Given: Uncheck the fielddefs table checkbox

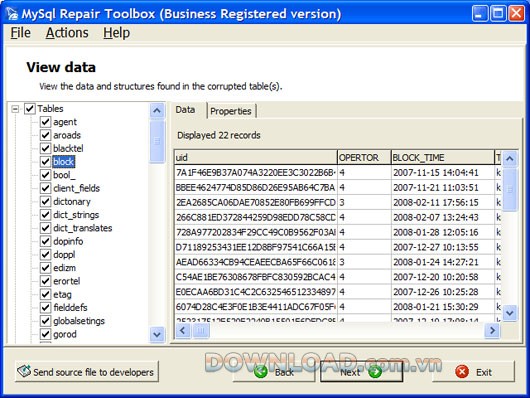Looking at the screenshot, I should [x=45, y=307].
